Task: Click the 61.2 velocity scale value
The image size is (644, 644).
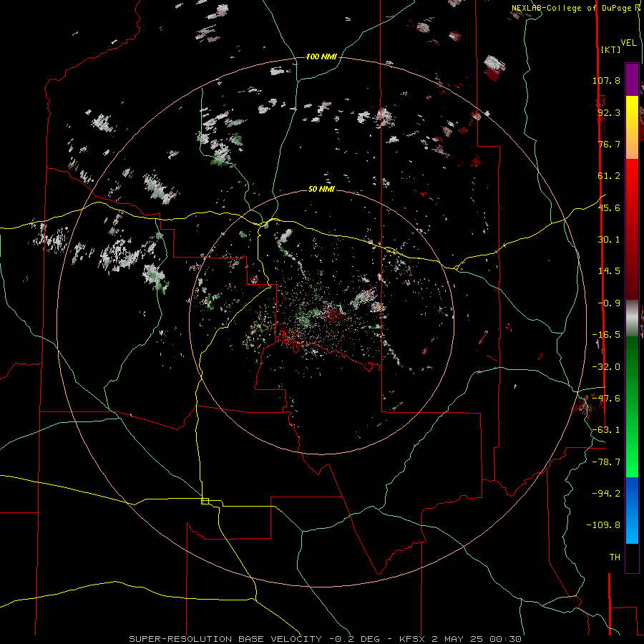Action: 609,176
